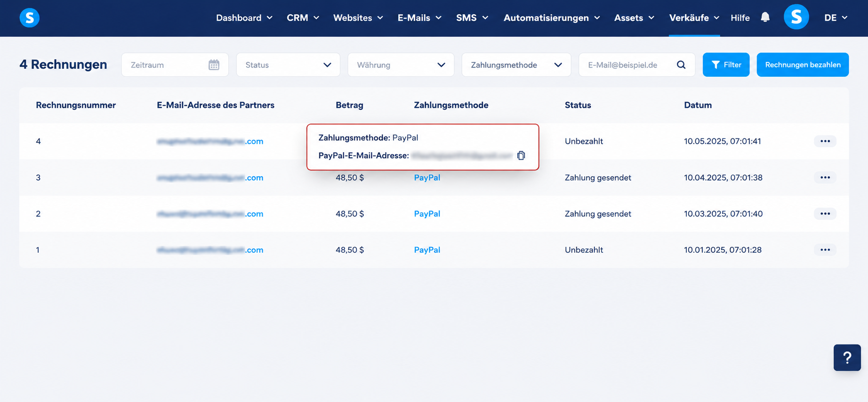Open the Dashboard menu

(x=244, y=17)
